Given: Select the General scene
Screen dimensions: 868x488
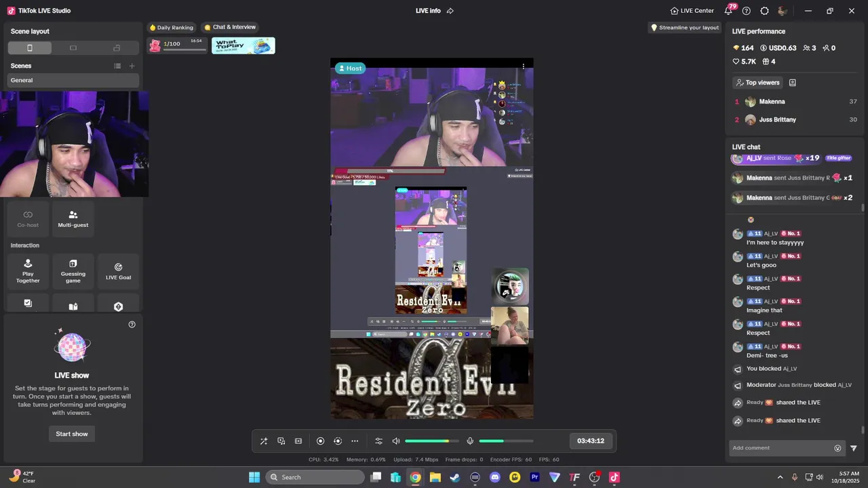Looking at the screenshot, I should [73, 80].
